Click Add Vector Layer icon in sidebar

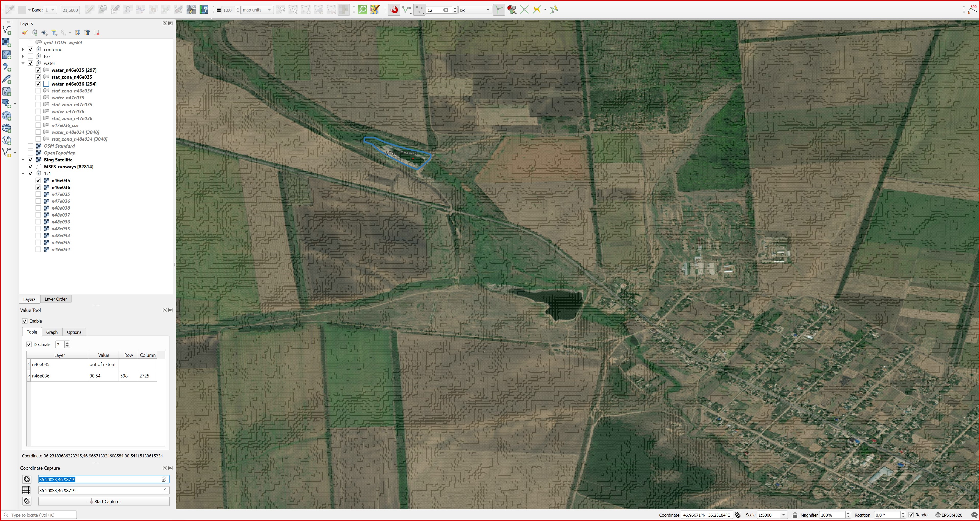pyautogui.click(x=6, y=30)
